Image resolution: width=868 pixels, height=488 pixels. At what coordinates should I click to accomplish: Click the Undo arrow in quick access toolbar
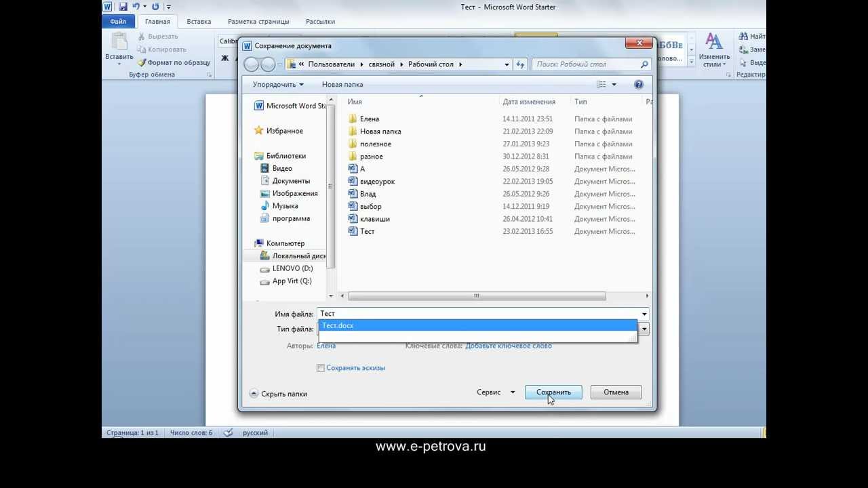pyautogui.click(x=136, y=7)
